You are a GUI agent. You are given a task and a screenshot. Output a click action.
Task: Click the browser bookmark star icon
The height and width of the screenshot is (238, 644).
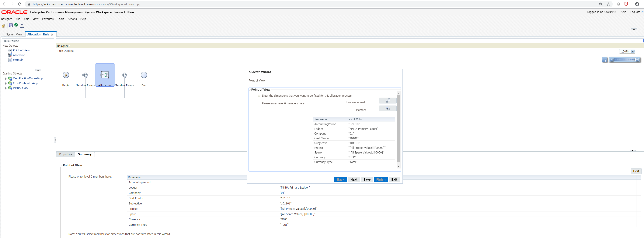(x=608, y=4)
